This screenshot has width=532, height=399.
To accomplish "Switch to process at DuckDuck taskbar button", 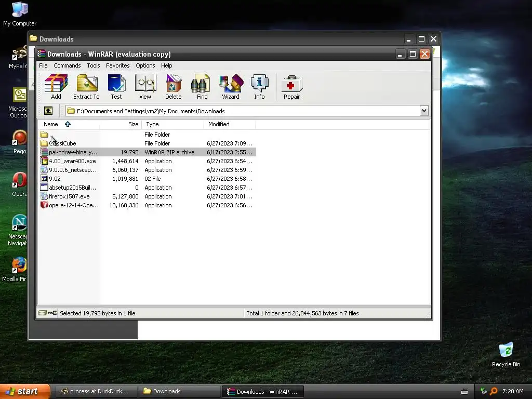I will tap(96, 391).
